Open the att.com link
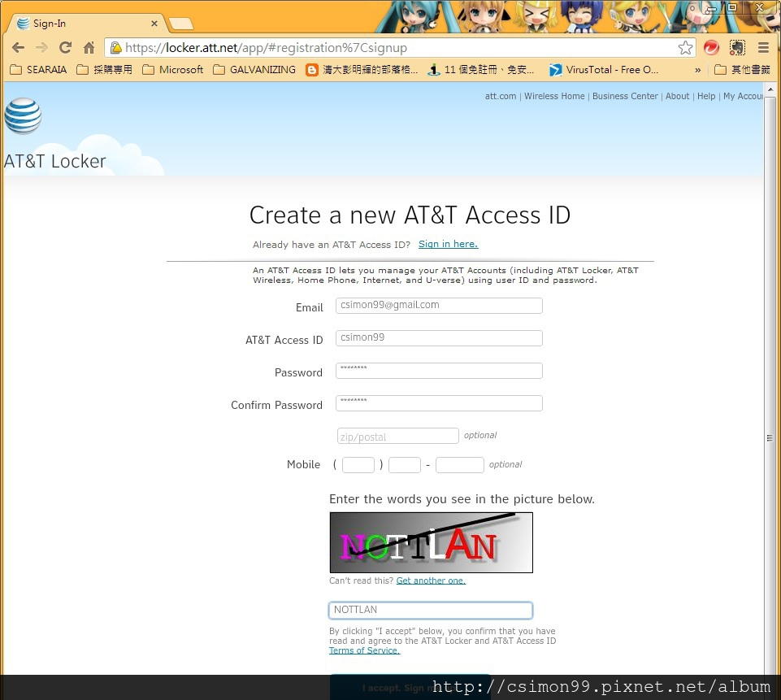Viewport: 781px width, 700px height. click(x=501, y=96)
